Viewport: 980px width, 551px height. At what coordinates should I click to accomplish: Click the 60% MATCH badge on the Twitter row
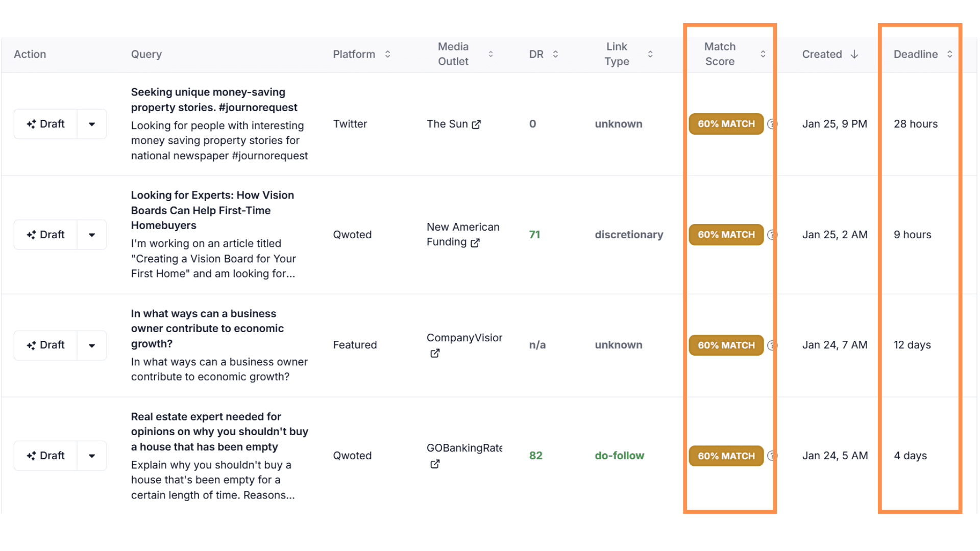coord(726,124)
